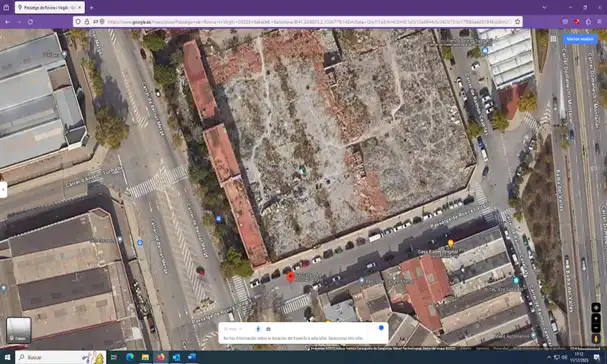This screenshot has height=364, width=607.
Task: Click the orange Casa Rovira place marker
Action: click(x=450, y=244)
